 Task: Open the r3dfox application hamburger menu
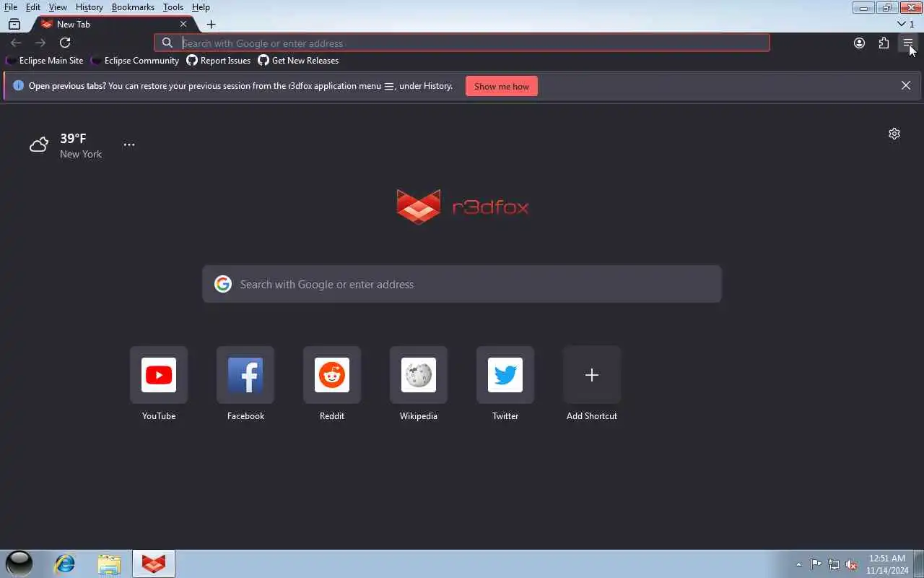tap(907, 43)
